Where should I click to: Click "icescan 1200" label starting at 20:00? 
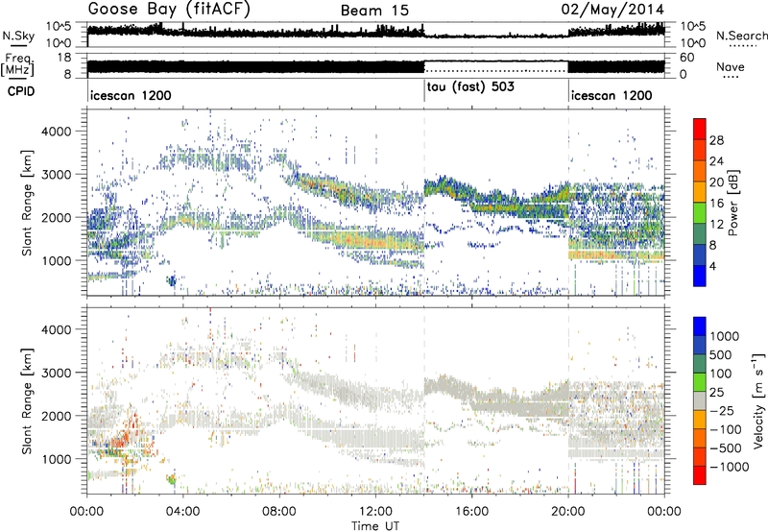point(612,95)
